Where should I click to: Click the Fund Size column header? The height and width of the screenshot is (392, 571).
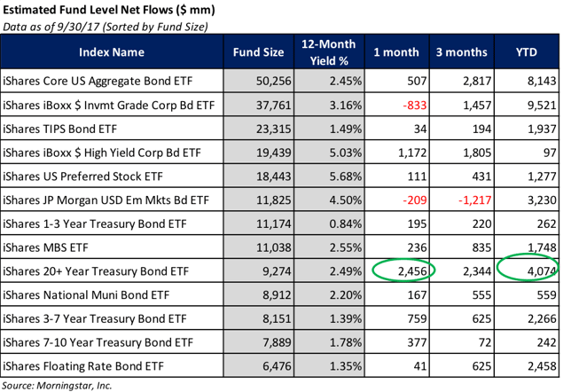pyautogui.click(x=258, y=52)
